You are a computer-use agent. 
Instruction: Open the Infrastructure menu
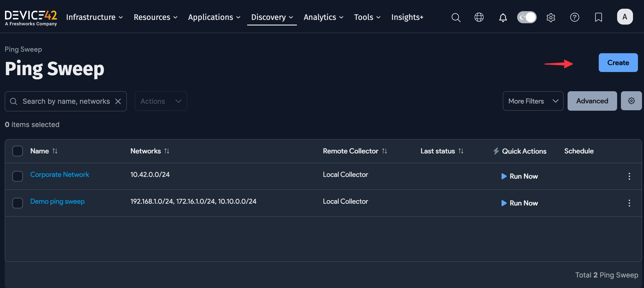tap(94, 17)
